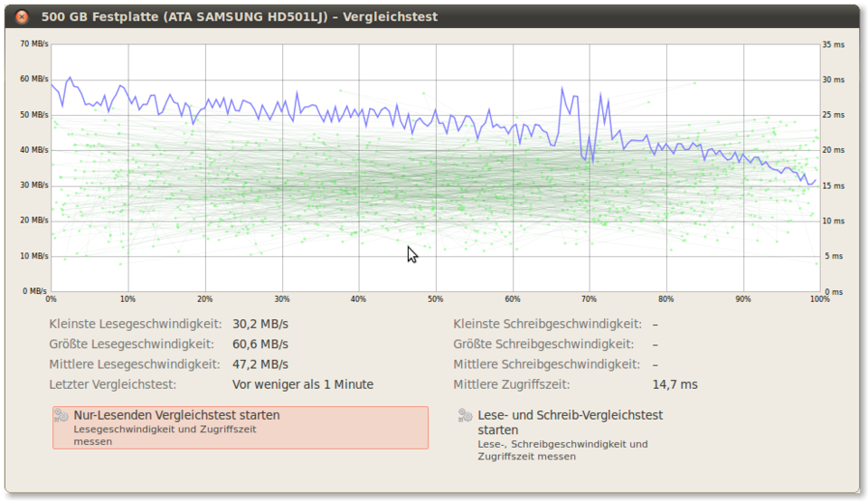The height and width of the screenshot is (501, 868).
Task: Click the 30 MB/s axis label
Action: [x=34, y=184]
